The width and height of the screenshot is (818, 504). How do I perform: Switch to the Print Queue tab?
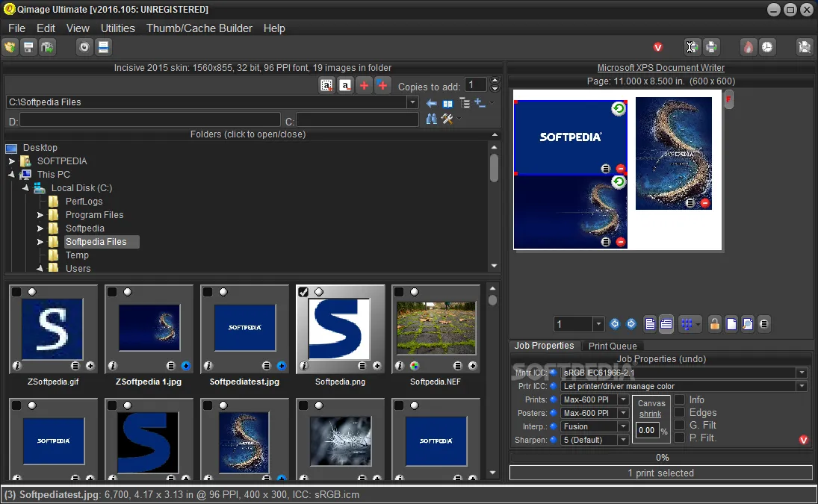point(613,346)
